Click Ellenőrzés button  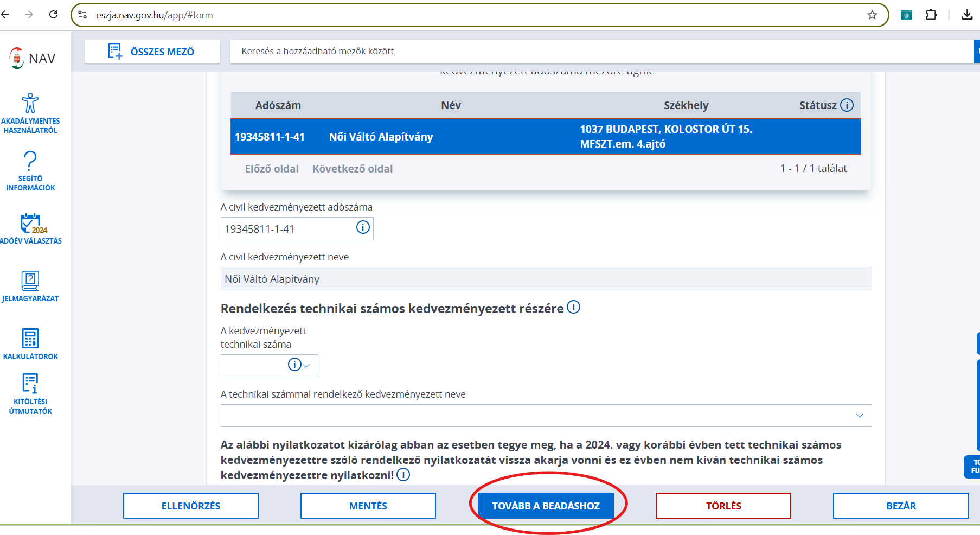[191, 506]
